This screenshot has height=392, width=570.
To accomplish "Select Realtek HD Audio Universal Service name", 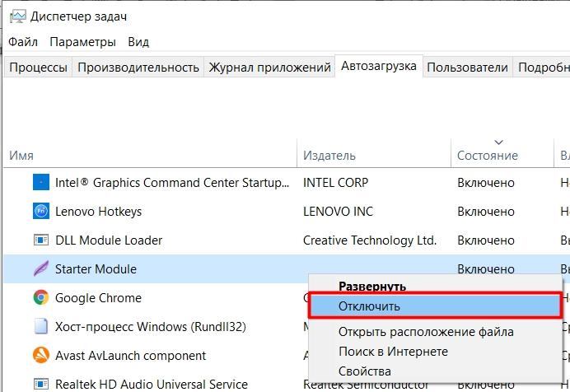I will 152,384.
